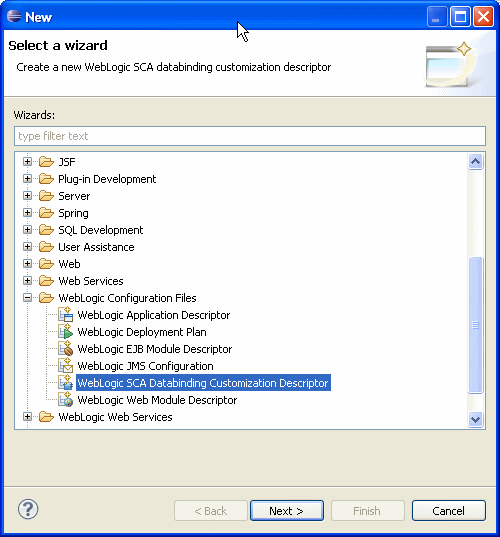
Task: Click the Cancel button
Action: [449, 511]
